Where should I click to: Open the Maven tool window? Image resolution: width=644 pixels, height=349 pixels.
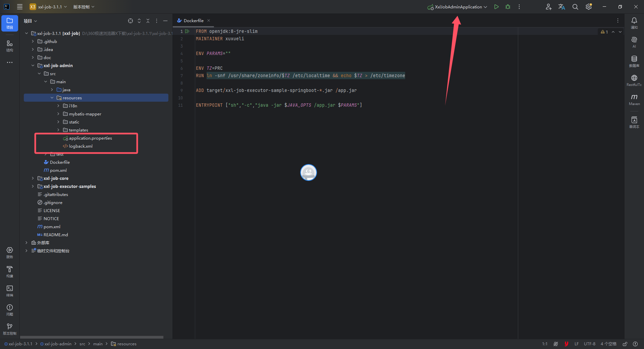634,99
